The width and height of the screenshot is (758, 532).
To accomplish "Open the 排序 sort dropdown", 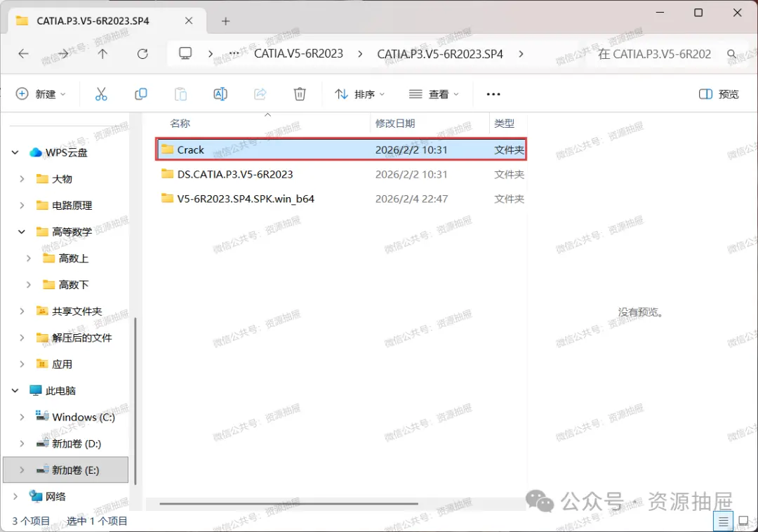I will (x=359, y=94).
